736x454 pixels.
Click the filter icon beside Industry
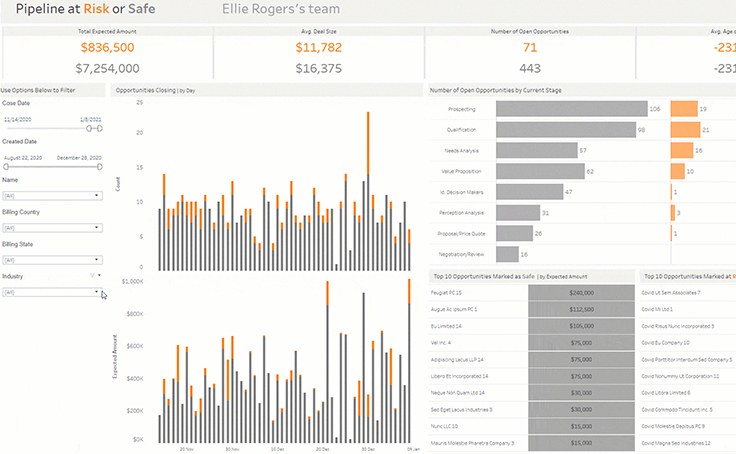tap(91, 275)
